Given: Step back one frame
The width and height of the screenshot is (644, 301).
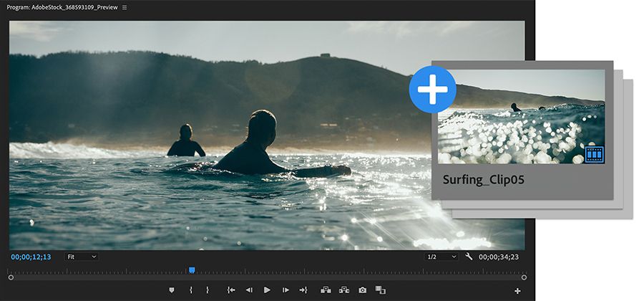Looking at the screenshot, I should pyautogui.click(x=248, y=290).
